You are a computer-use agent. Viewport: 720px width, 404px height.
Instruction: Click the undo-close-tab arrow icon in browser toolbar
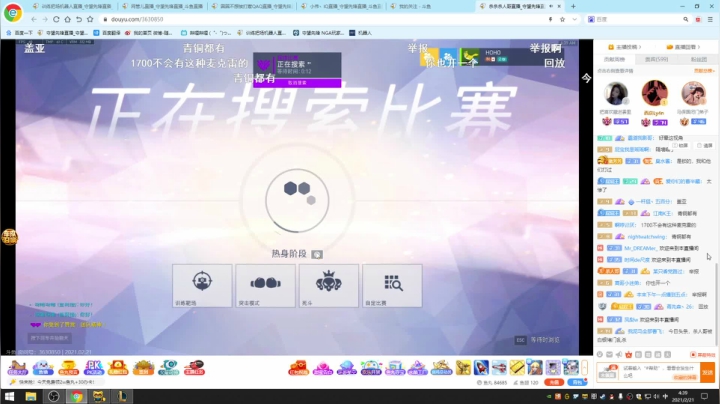point(79,19)
